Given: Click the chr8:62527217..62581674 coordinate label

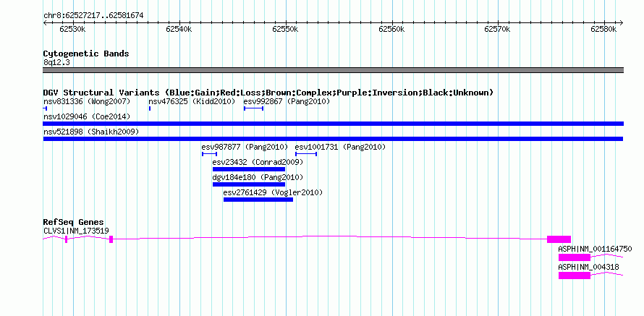Looking at the screenshot, I should [x=93, y=16].
